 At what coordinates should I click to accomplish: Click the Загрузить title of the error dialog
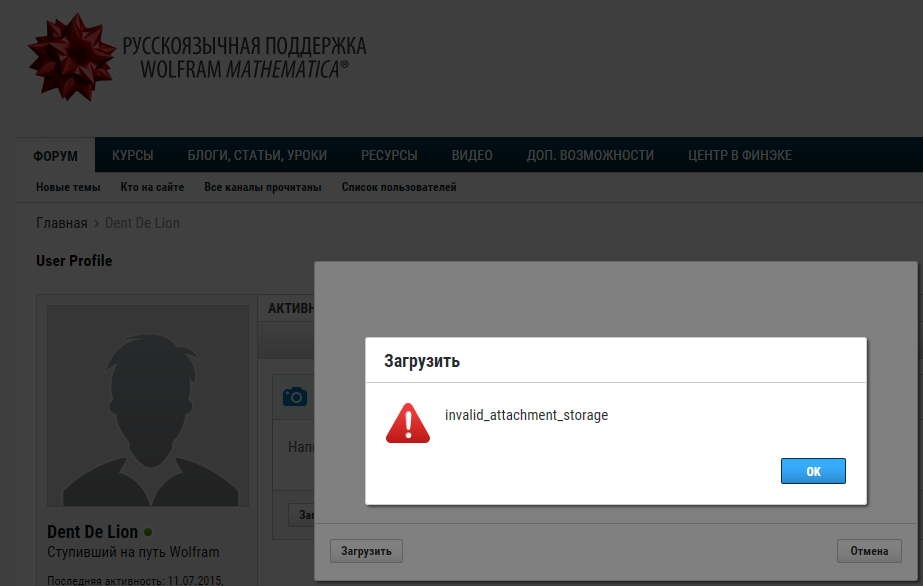tap(422, 361)
